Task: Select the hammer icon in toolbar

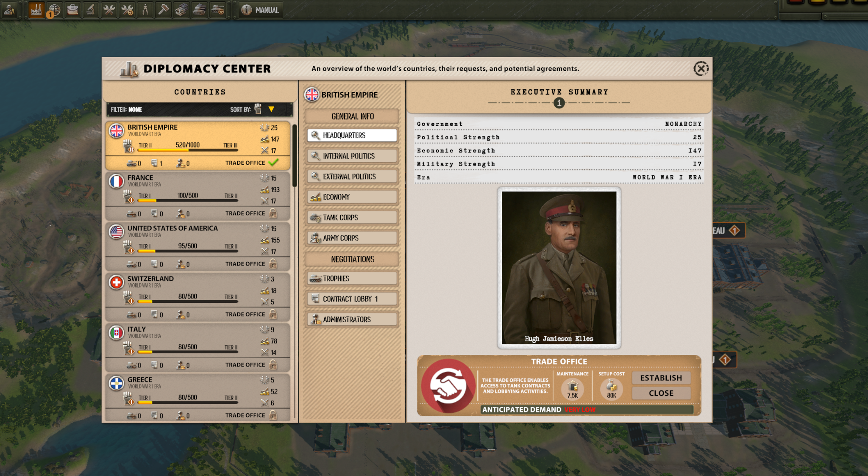Action: click(x=164, y=10)
